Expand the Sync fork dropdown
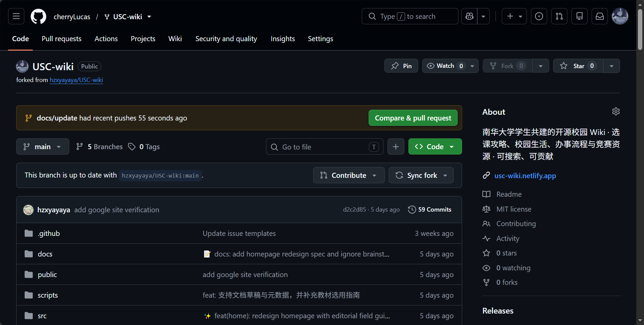644x325 pixels. pyautogui.click(x=421, y=175)
